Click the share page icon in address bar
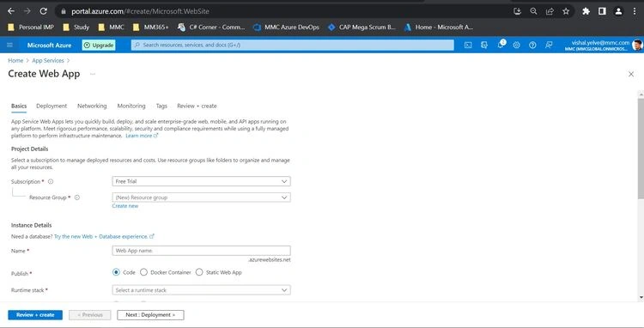The height and width of the screenshot is (328, 644). pos(550,11)
